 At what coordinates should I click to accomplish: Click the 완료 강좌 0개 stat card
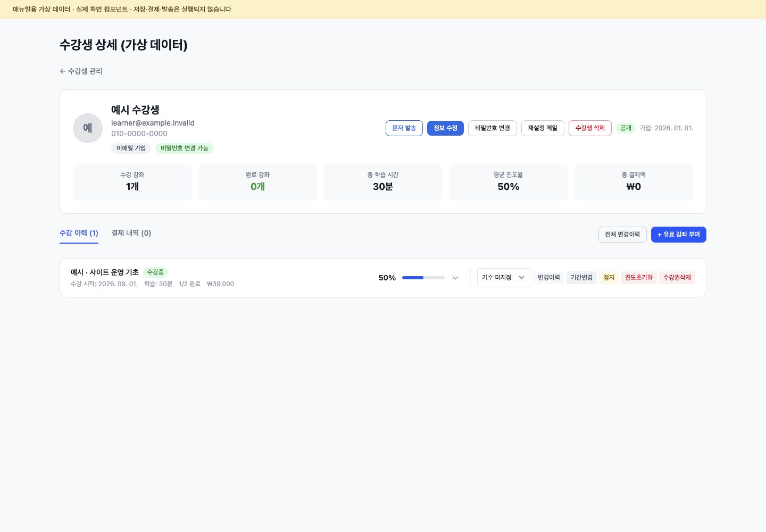coord(257,182)
